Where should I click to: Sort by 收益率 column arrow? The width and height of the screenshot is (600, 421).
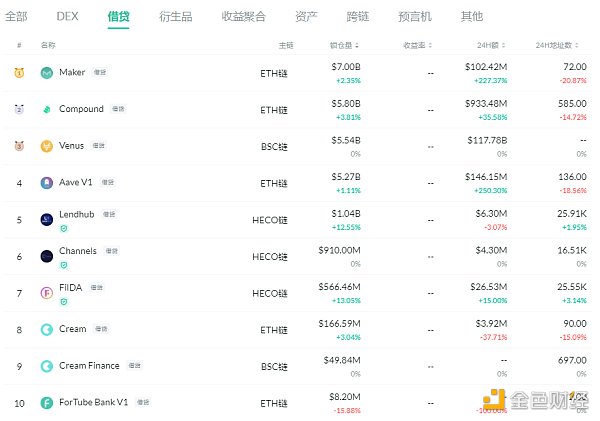click(x=430, y=46)
